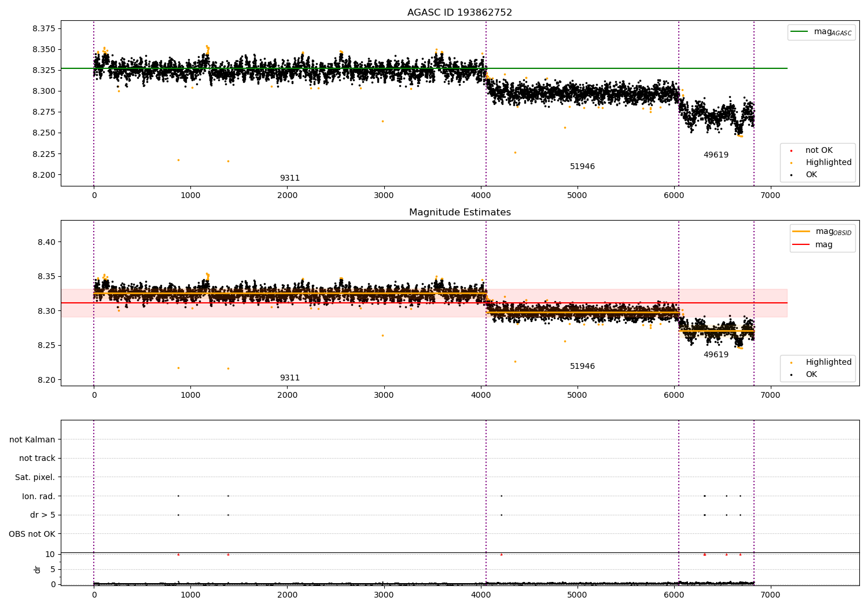
Task: Click the "49619" obsid label in top plot
Action: point(716,155)
